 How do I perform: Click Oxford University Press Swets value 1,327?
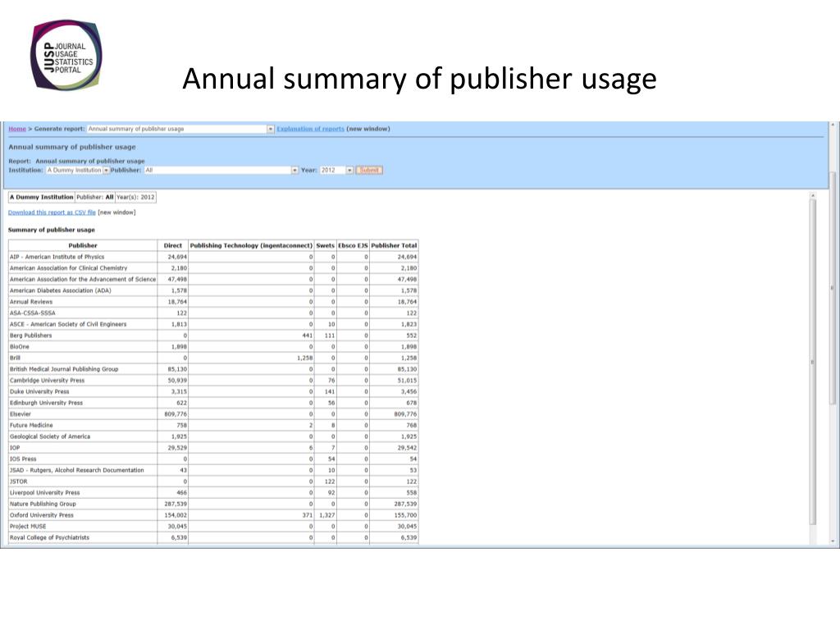[326, 516]
